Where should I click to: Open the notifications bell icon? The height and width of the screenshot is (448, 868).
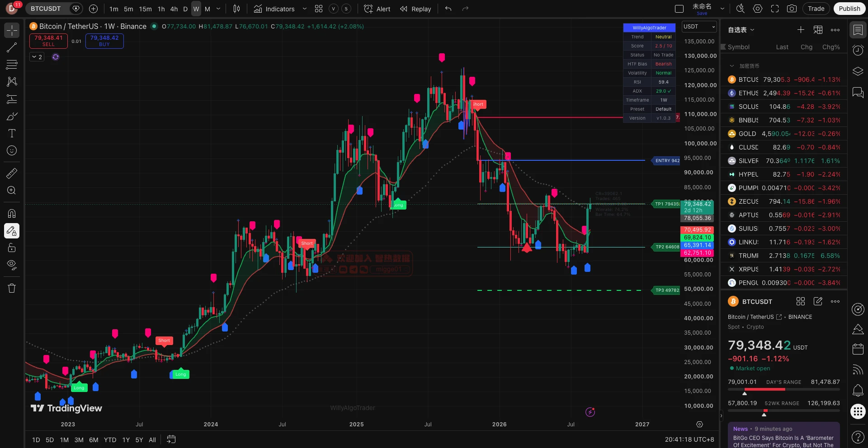(858, 390)
